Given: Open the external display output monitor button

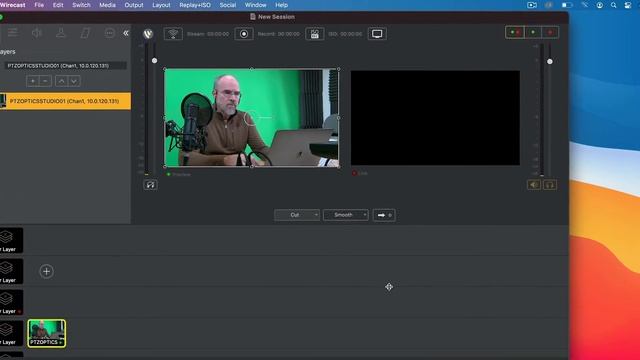Looking at the screenshot, I should (377, 34).
